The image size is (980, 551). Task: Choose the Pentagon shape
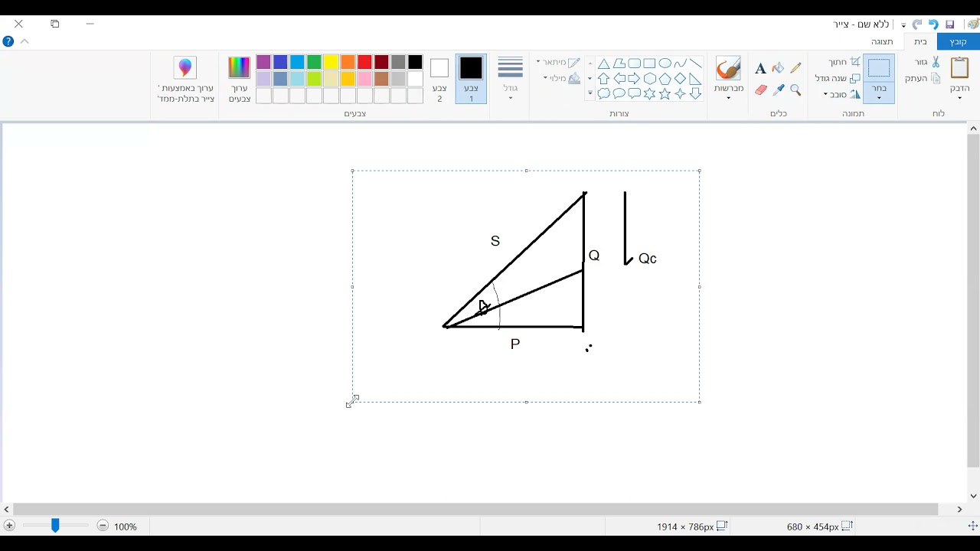pos(665,79)
